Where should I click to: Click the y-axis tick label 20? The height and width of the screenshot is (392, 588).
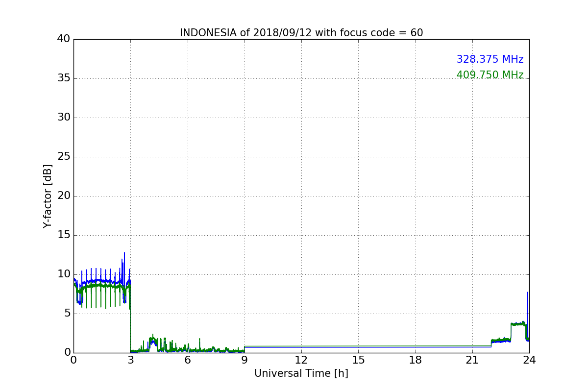click(x=64, y=196)
